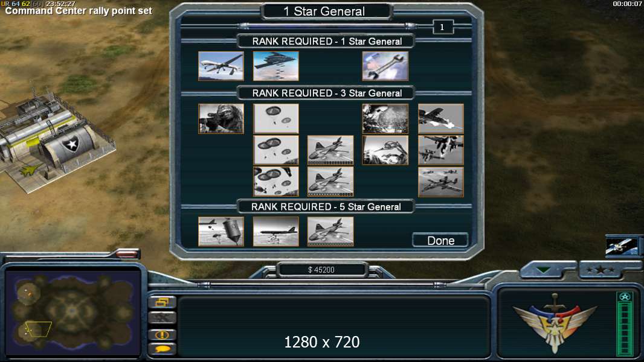The image size is (644, 362).
Task: Collapse the control bar with green arrow
Action: coord(543,270)
